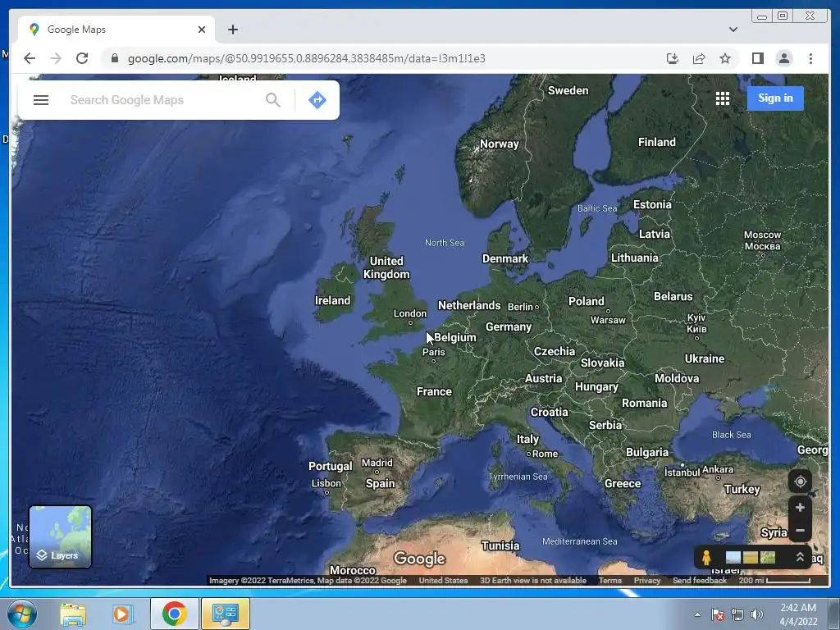Bookmark this page with the star

[725, 58]
